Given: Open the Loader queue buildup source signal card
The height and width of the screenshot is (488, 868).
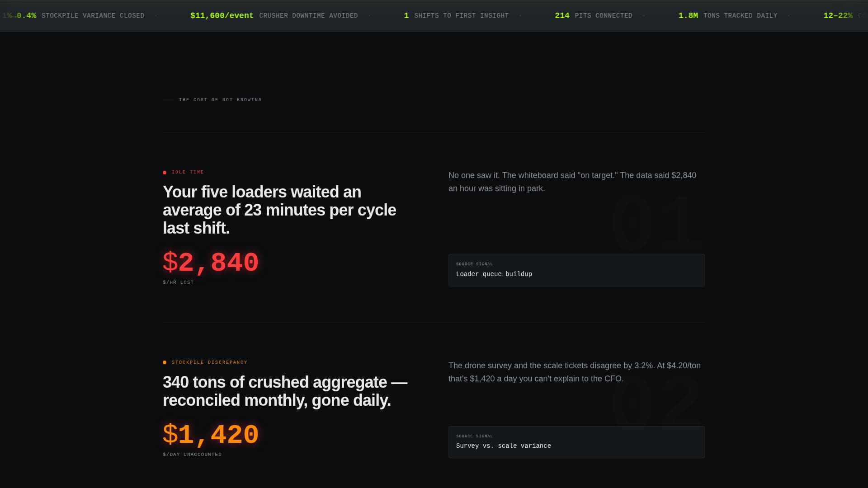Looking at the screenshot, I should tap(576, 270).
